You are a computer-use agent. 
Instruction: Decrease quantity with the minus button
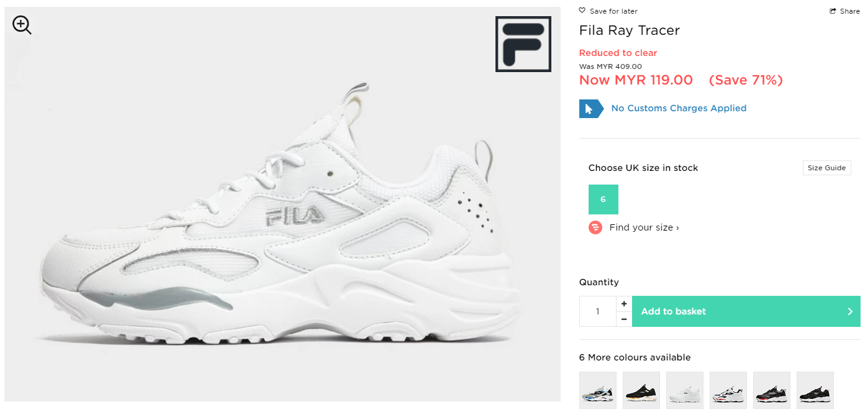(624, 319)
